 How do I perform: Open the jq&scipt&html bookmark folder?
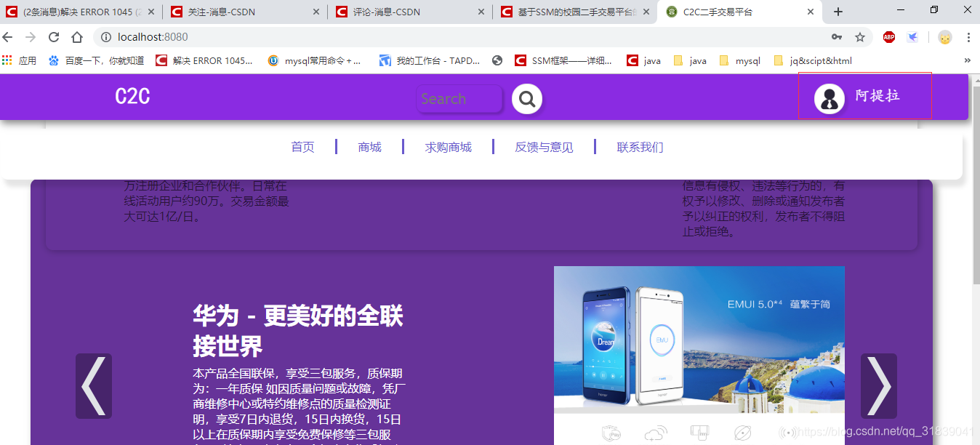pos(813,60)
